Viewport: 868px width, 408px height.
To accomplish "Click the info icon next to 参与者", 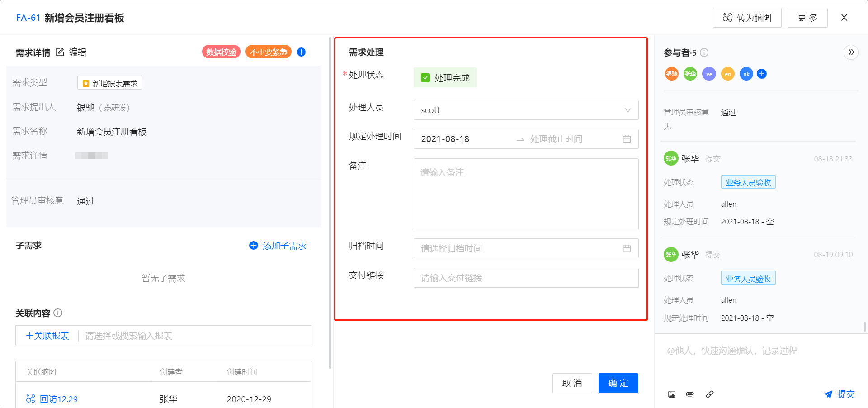I will (x=704, y=52).
